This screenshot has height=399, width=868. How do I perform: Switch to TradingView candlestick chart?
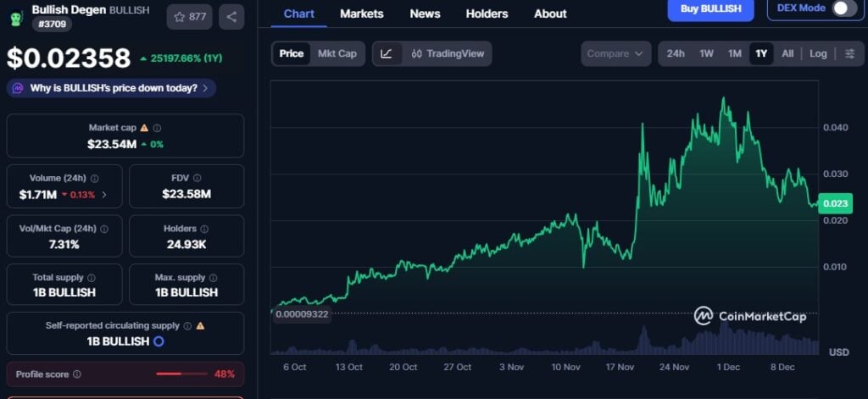[447, 53]
